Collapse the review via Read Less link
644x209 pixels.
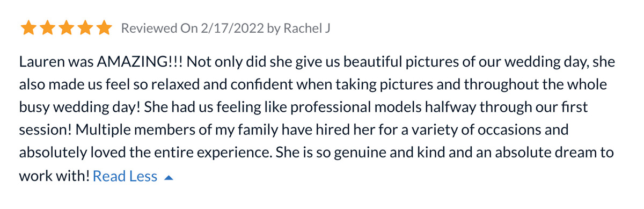point(125,176)
